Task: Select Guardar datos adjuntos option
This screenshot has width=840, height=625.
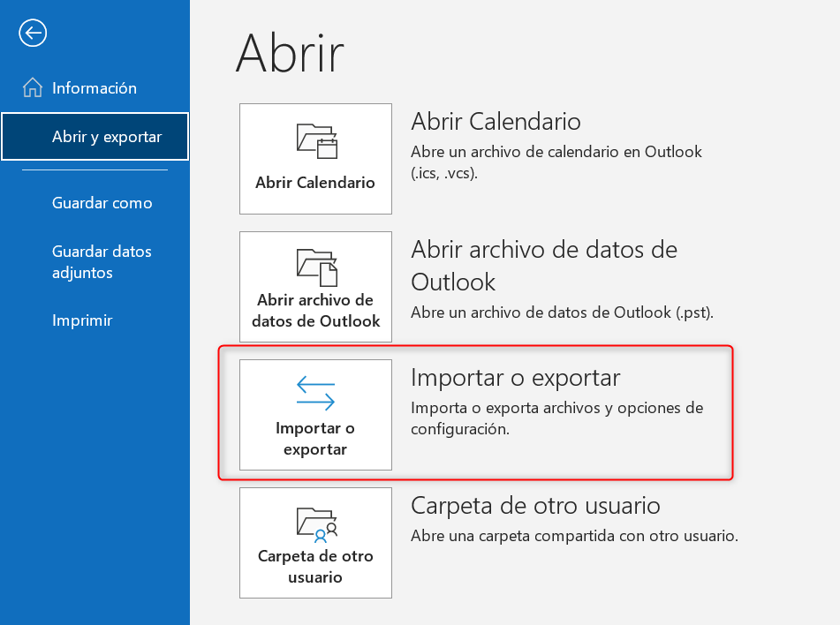Action: point(102,262)
